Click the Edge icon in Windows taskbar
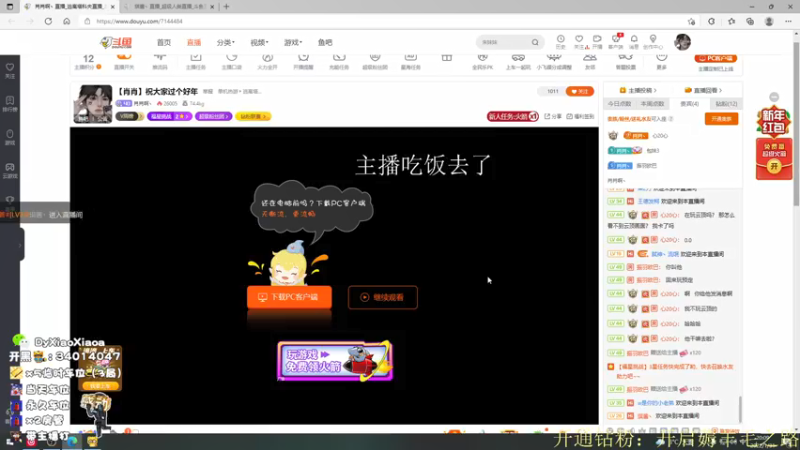 pyautogui.click(x=72, y=441)
